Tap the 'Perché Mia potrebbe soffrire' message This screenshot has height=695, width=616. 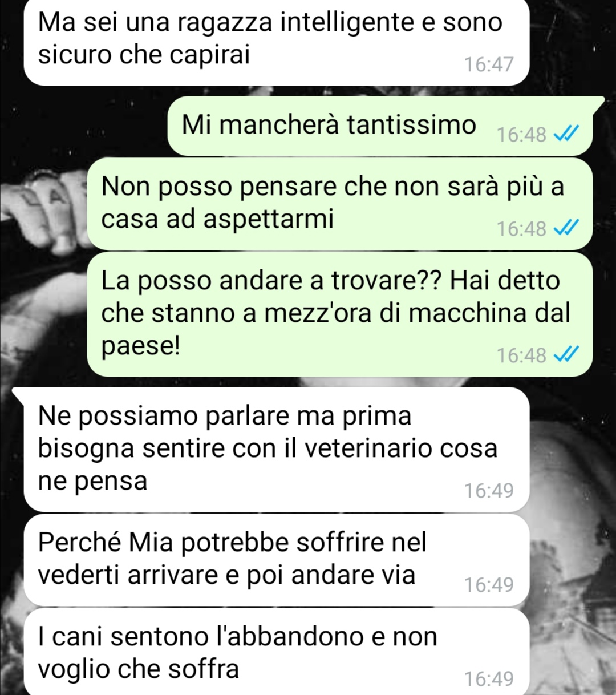click(277, 560)
